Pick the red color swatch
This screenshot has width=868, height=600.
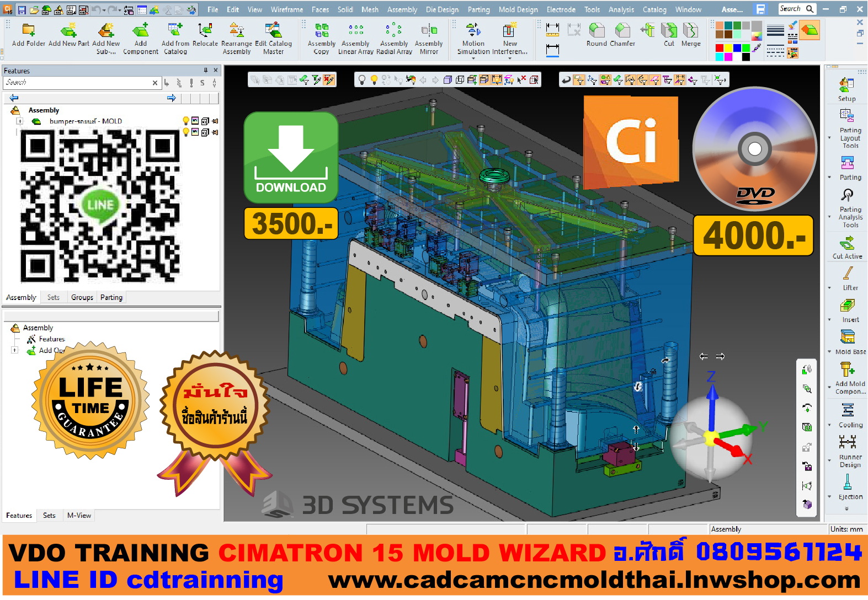(720, 48)
